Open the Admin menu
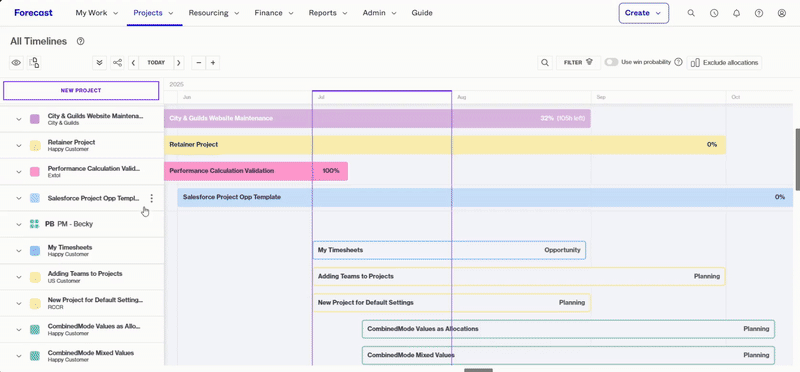The height and width of the screenshot is (372, 800). (379, 13)
